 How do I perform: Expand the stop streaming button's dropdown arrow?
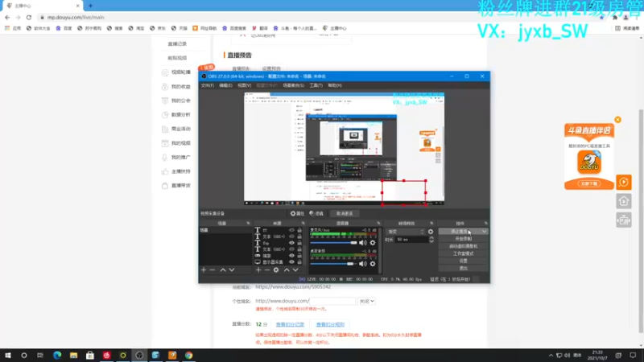click(x=485, y=232)
